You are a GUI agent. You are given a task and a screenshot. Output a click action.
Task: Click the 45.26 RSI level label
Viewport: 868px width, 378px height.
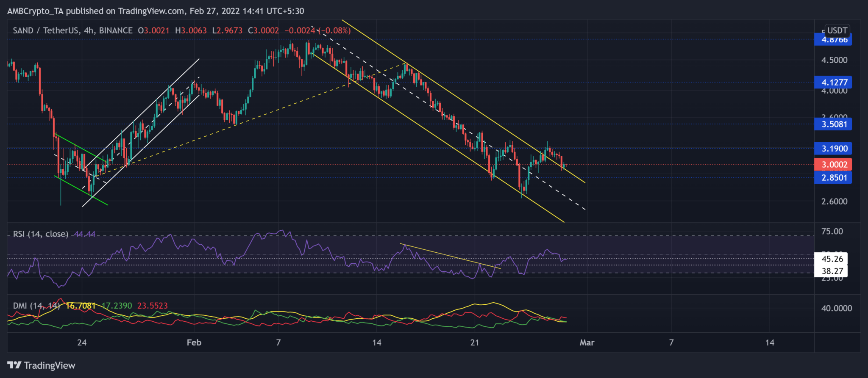pyautogui.click(x=832, y=259)
